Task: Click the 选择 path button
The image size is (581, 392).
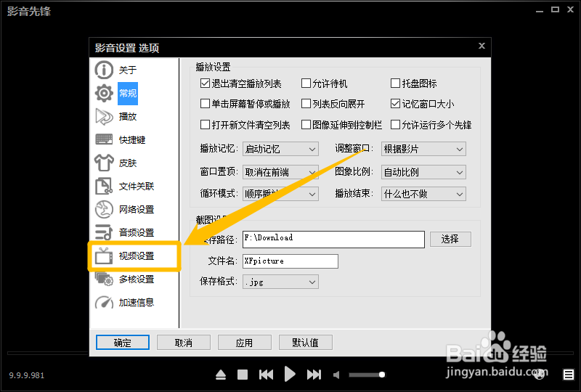Action: coord(450,239)
